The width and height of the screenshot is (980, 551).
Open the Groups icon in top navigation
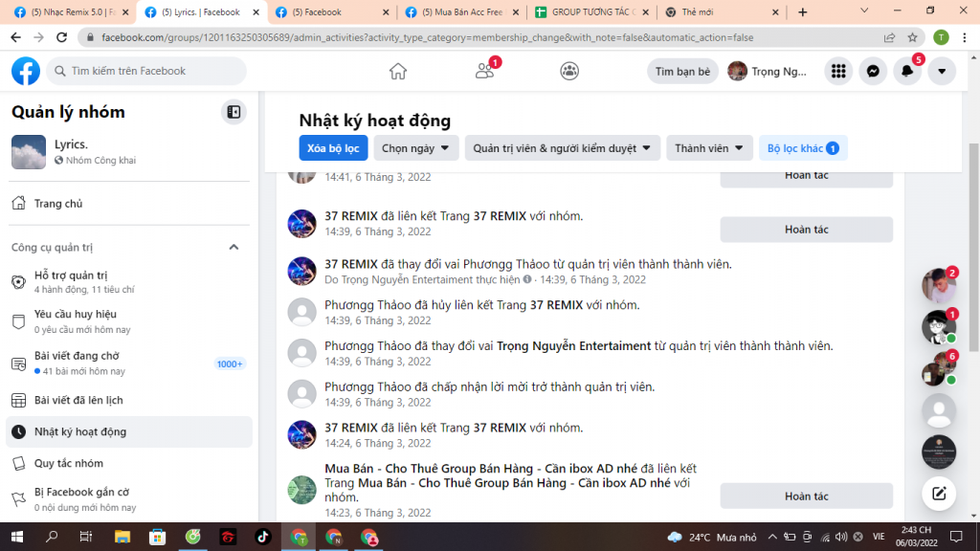coord(569,71)
